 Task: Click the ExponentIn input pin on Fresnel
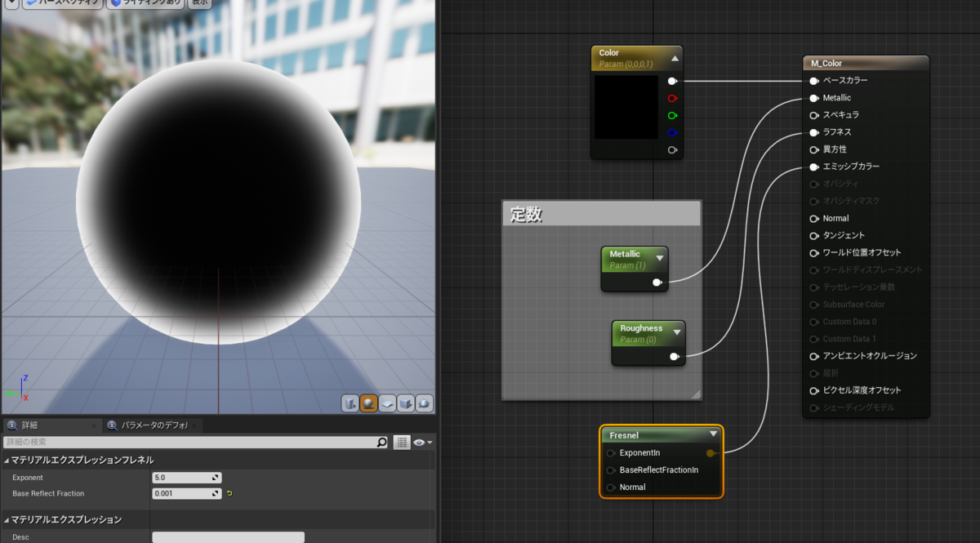(x=611, y=452)
